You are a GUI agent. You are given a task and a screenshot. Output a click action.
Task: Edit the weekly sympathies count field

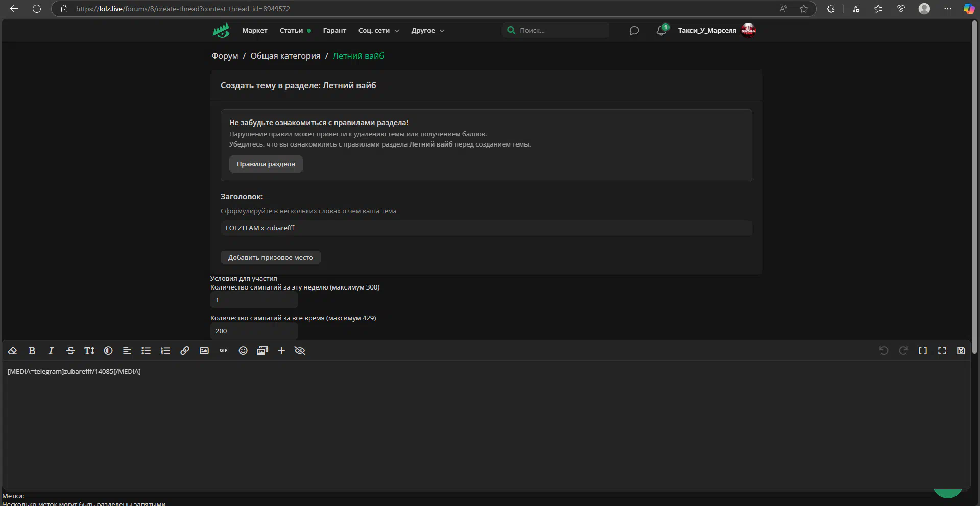point(254,300)
